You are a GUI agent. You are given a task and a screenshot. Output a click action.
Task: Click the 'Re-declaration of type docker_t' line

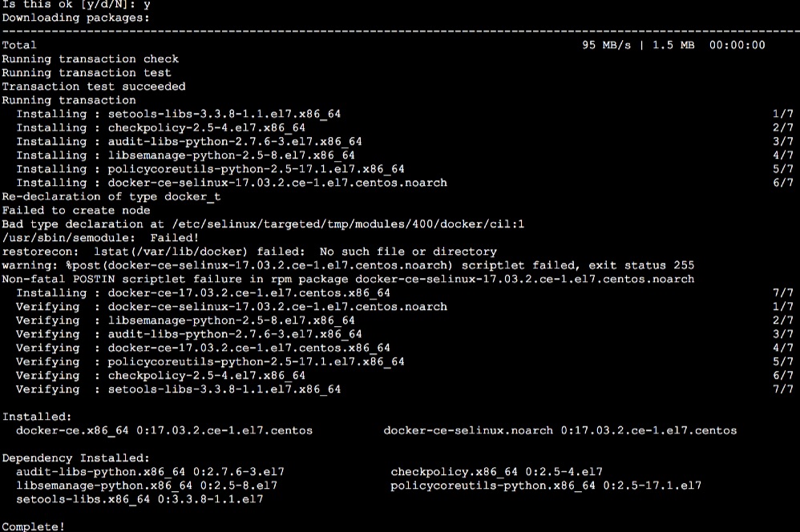[111, 196]
